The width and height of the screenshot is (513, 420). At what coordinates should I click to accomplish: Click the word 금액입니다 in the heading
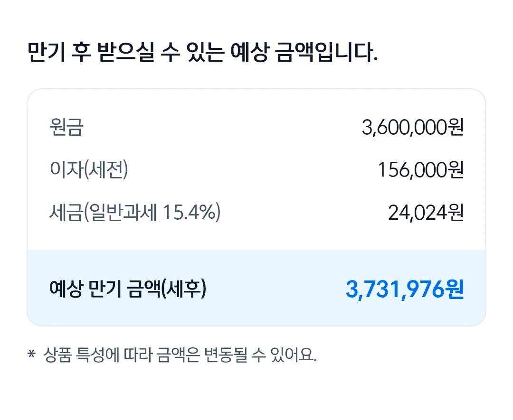pyautogui.click(x=327, y=52)
